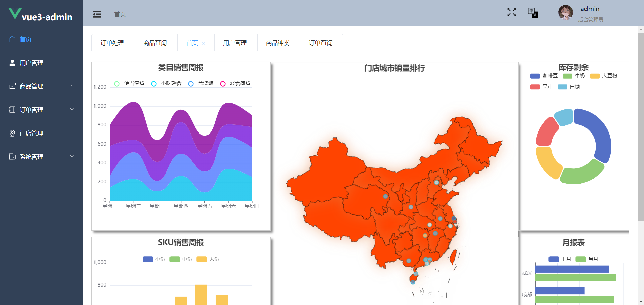644x305 pixels.
Task: Toggle 当月 legend in 月报表
Action: [587, 259]
